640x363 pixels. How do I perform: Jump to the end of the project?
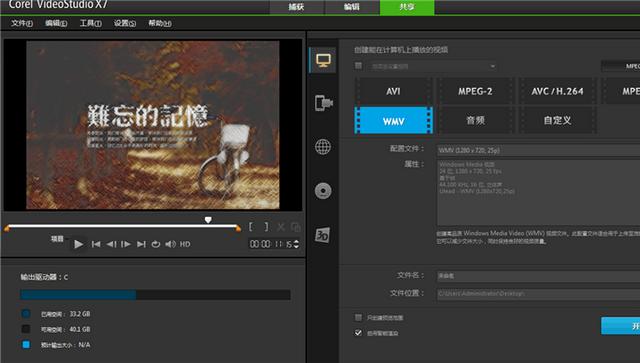pyautogui.click(x=141, y=244)
